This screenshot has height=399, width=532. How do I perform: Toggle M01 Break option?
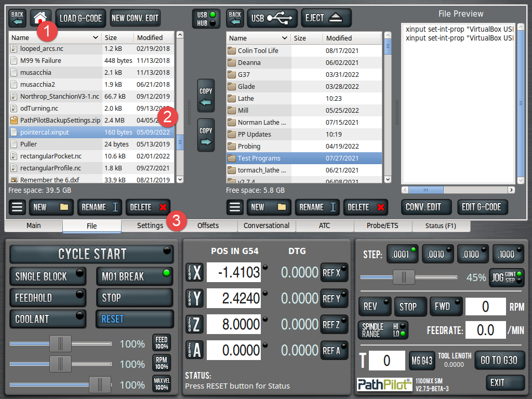[x=134, y=276]
